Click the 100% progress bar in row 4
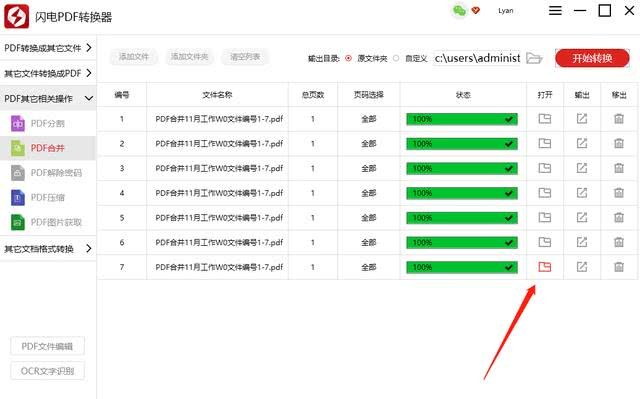 462,193
